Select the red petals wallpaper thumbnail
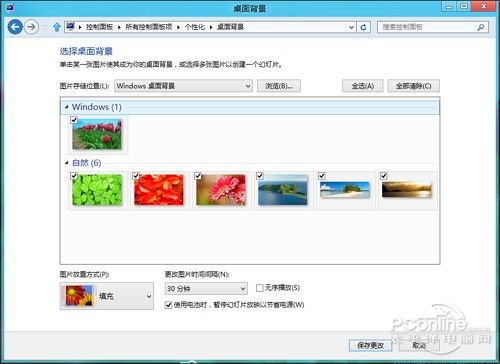Screen dimensions: 500x364 [x=159, y=190]
